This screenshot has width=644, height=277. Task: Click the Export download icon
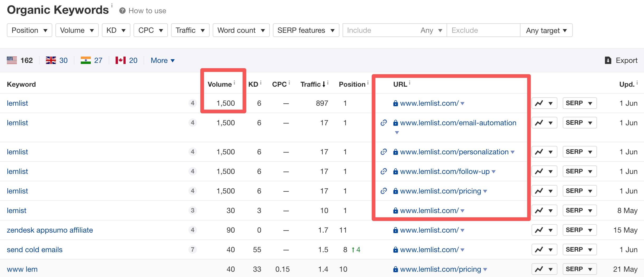click(608, 61)
